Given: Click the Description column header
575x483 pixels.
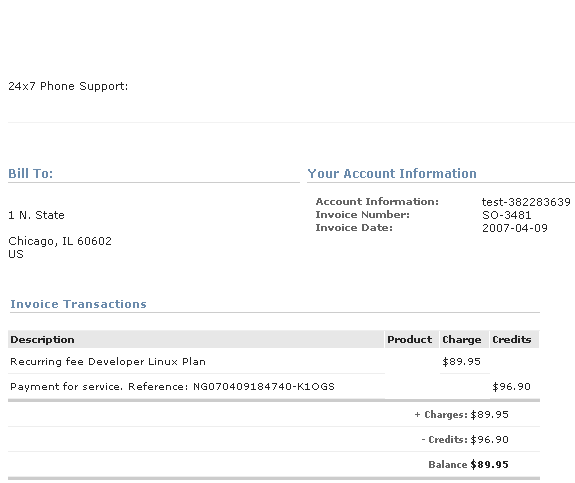Looking at the screenshot, I should 42,340.
